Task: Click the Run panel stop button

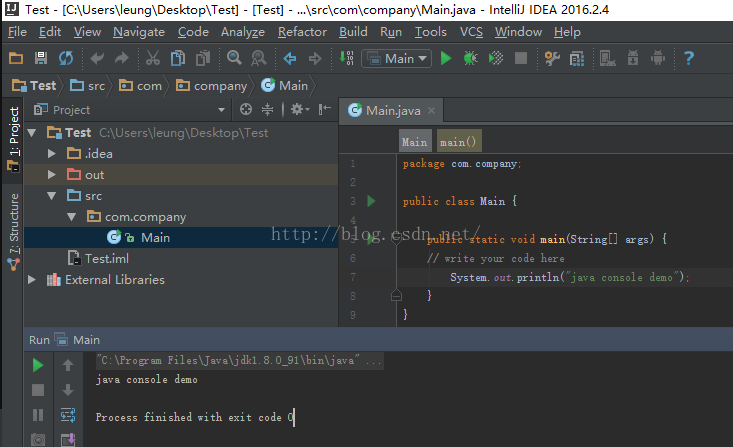Action: coord(38,390)
